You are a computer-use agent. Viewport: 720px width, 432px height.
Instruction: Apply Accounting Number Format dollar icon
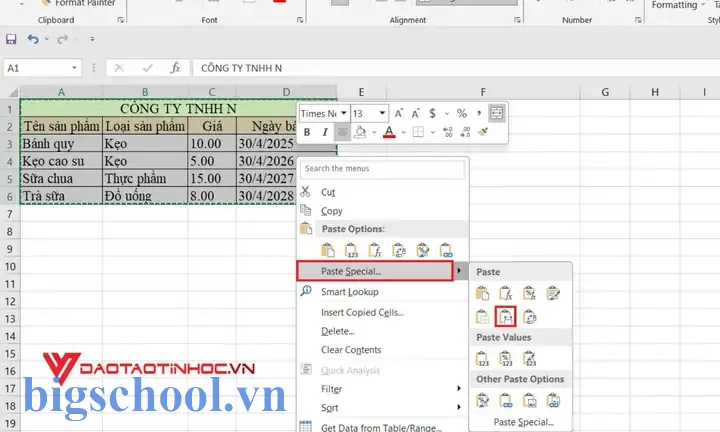tap(432, 113)
